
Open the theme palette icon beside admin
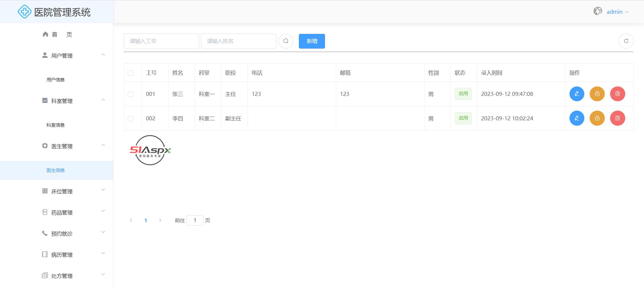598,11
